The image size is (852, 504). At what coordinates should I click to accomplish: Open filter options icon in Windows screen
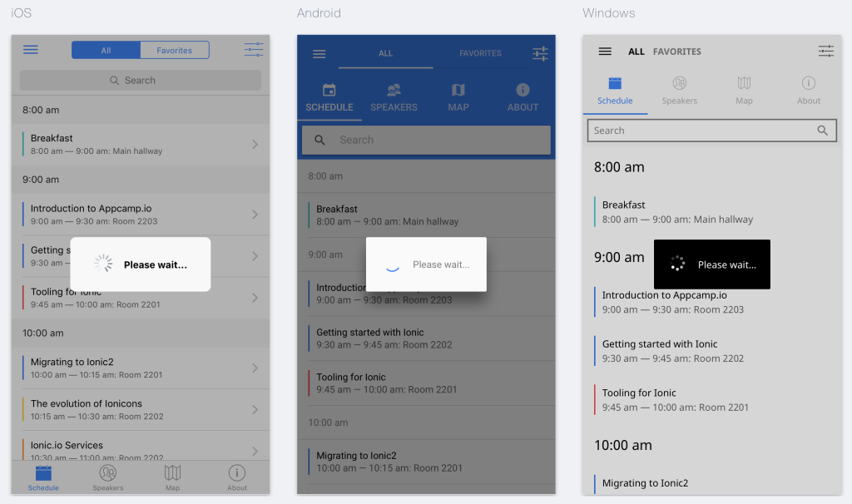826,51
